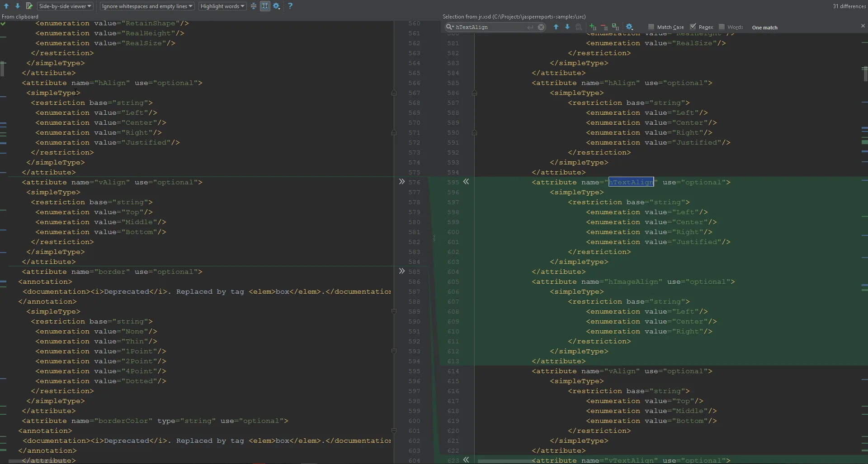Open diff settings gear menu
The width and height of the screenshot is (868, 464).
point(277,6)
